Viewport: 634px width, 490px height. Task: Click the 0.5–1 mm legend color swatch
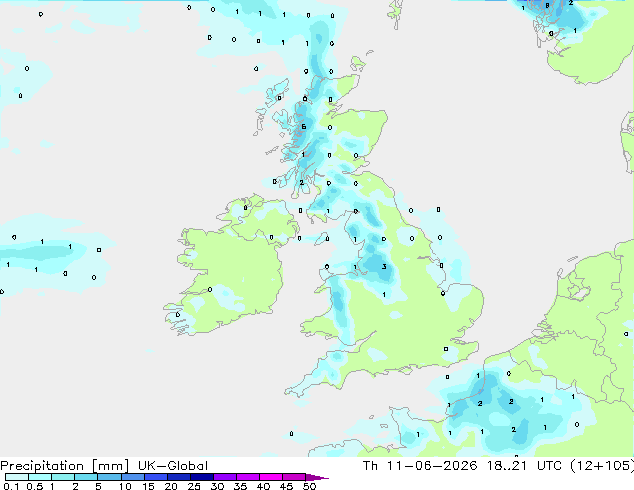pos(40,477)
